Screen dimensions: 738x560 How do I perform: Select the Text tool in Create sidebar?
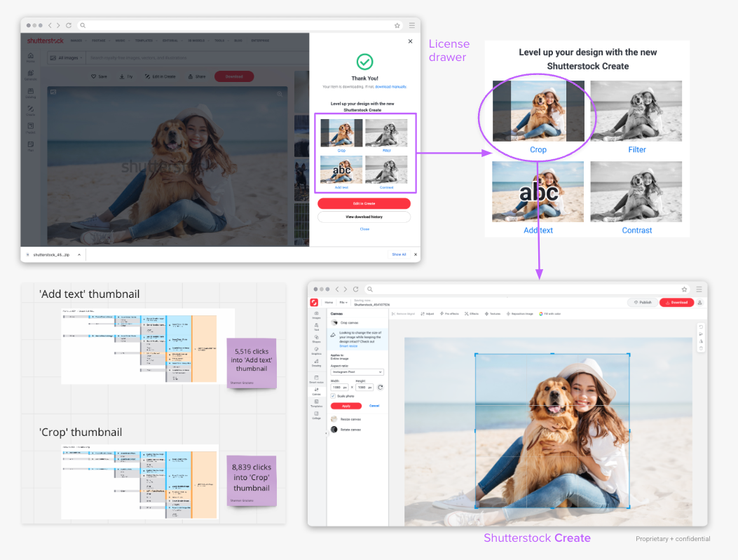pos(316,327)
